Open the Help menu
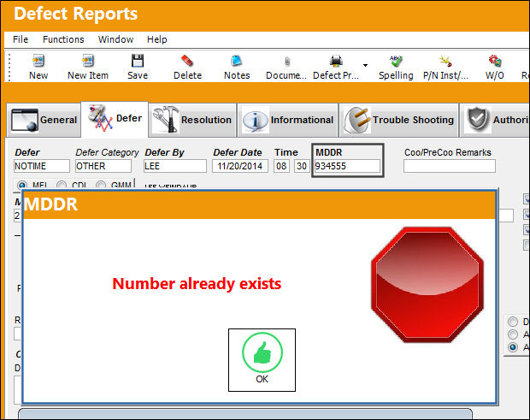This screenshot has width=530, height=420. [x=156, y=39]
